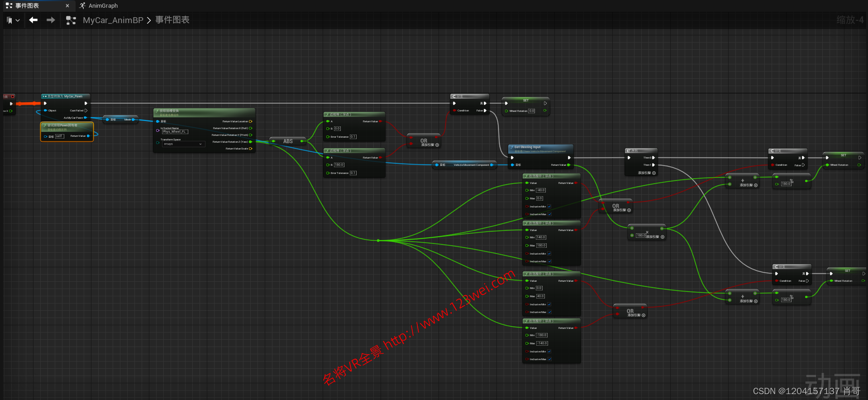Screen dimensions: 868x400
Task: Click the forward navigation arrow in toolbar
Action: [51, 20]
